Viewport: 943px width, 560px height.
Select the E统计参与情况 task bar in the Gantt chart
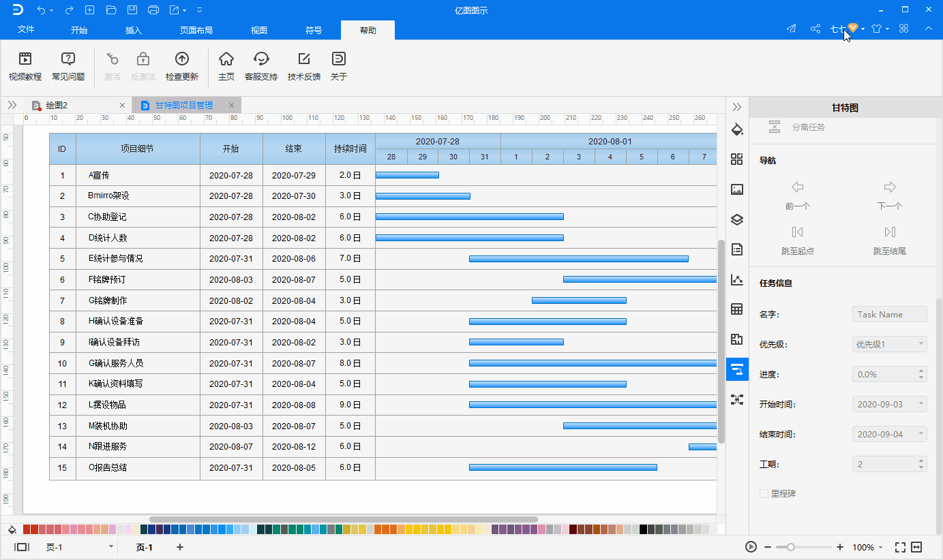(x=578, y=259)
